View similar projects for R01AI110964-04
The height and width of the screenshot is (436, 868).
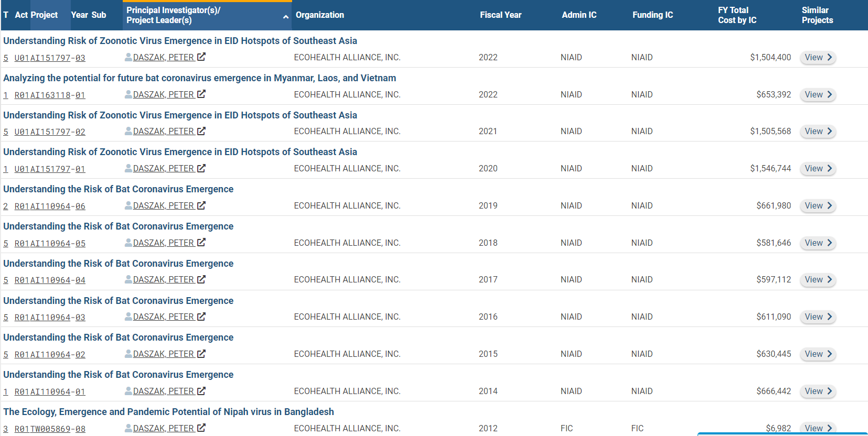point(818,280)
